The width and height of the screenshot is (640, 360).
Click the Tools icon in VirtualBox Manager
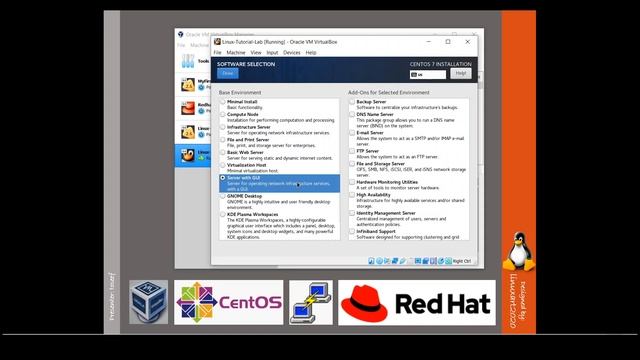pyautogui.click(x=188, y=61)
